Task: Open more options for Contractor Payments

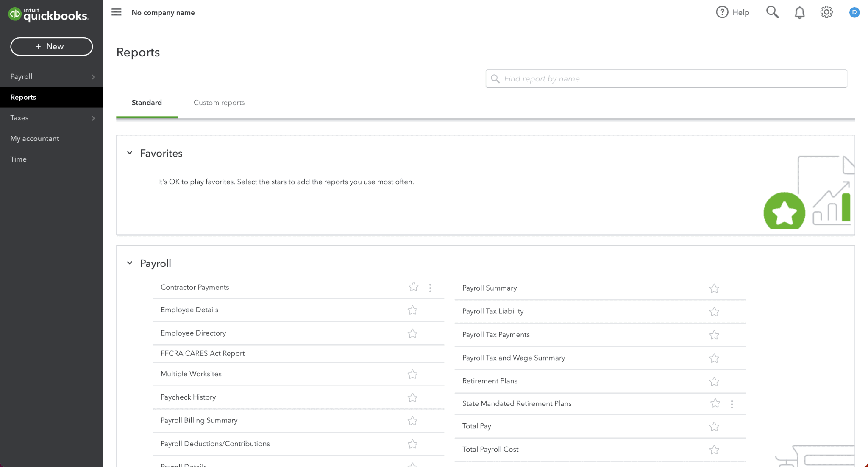Action: [430, 288]
